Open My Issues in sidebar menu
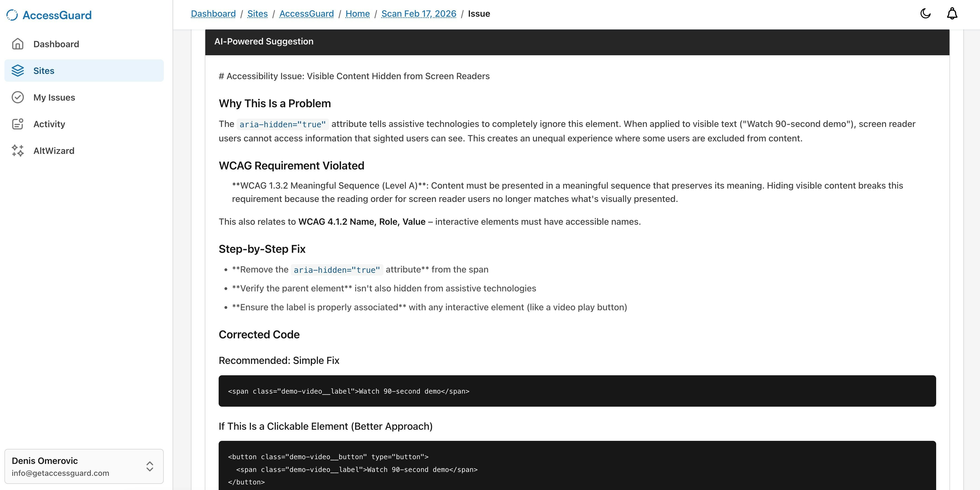The image size is (980, 490). (54, 97)
